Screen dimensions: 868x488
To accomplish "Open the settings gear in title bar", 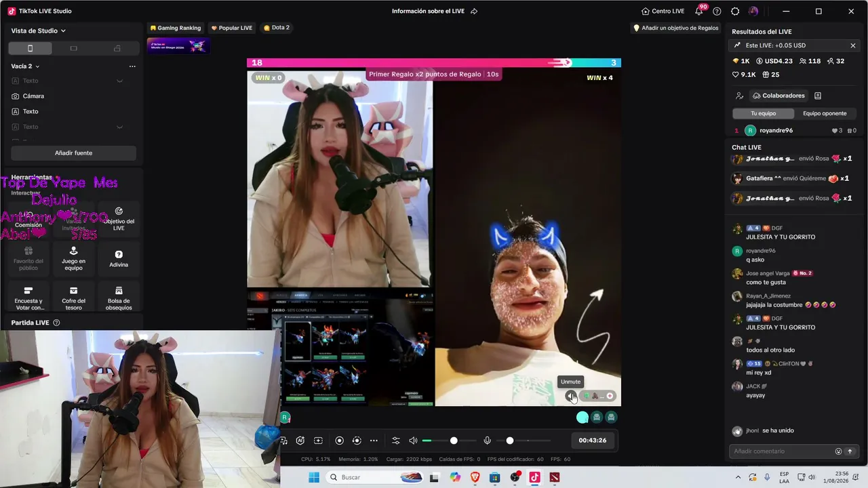I will pyautogui.click(x=735, y=11).
